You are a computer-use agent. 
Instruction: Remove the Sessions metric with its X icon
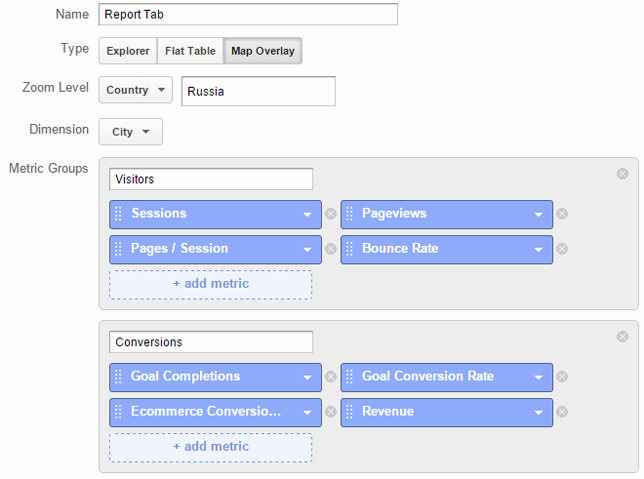pyautogui.click(x=331, y=214)
